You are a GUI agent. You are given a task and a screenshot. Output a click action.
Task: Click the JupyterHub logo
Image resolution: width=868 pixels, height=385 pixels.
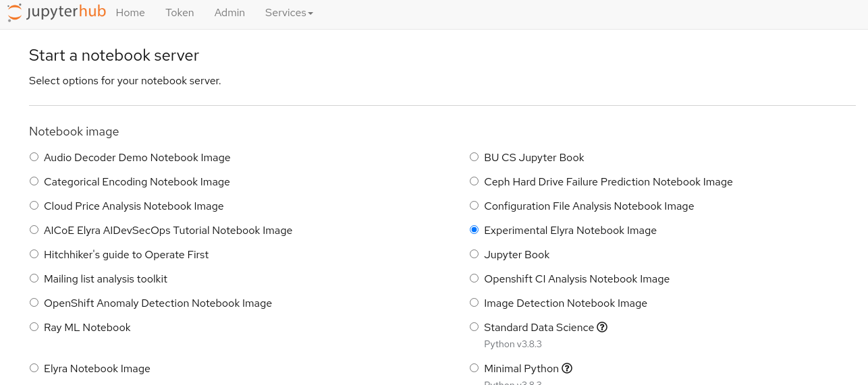coord(57,13)
